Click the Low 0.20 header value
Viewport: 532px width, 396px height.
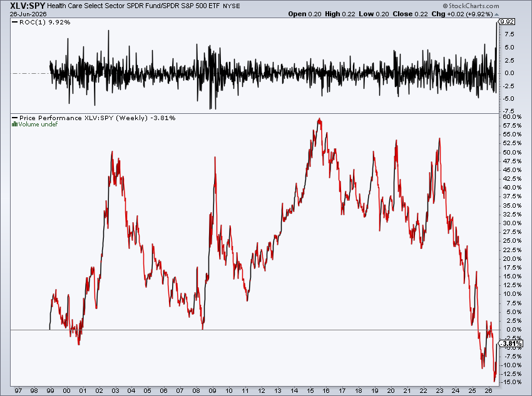pos(374,14)
